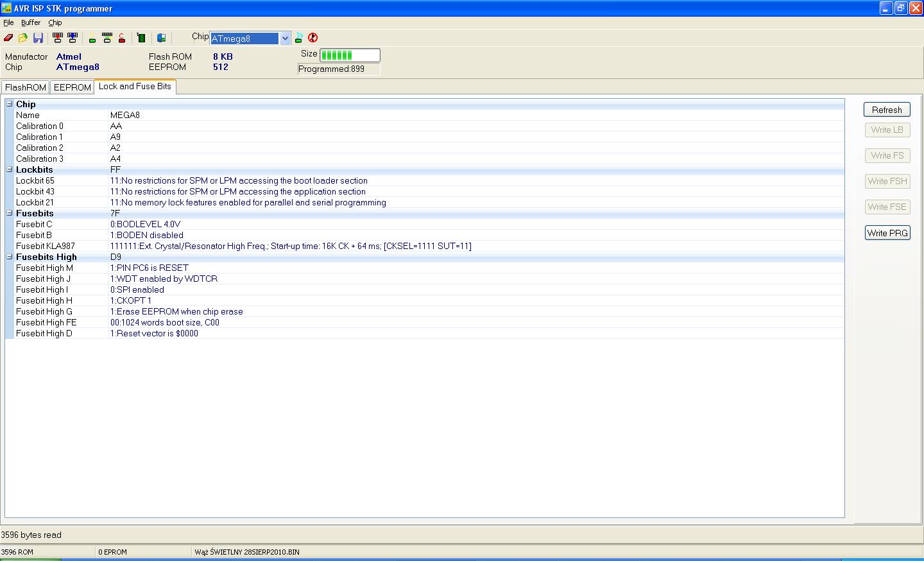Click the value Reset vector is $0000
This screenshot has width=924, height=561.
coord(154,333)
